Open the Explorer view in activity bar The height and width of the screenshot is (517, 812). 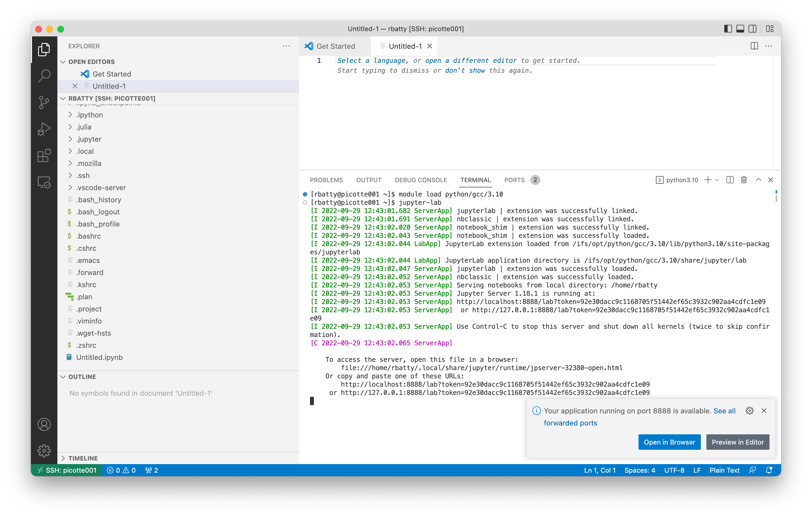pyautogui.click(x=44, y=50)
